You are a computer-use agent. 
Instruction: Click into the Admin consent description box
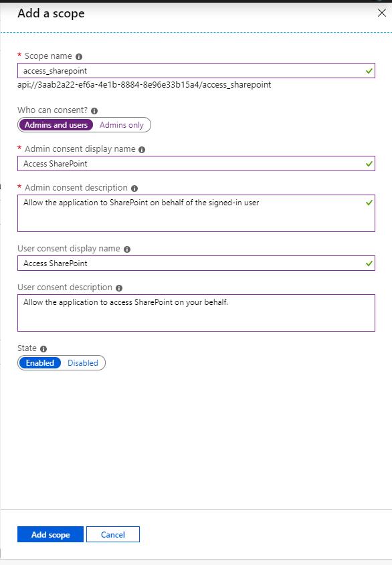[196, 213]
